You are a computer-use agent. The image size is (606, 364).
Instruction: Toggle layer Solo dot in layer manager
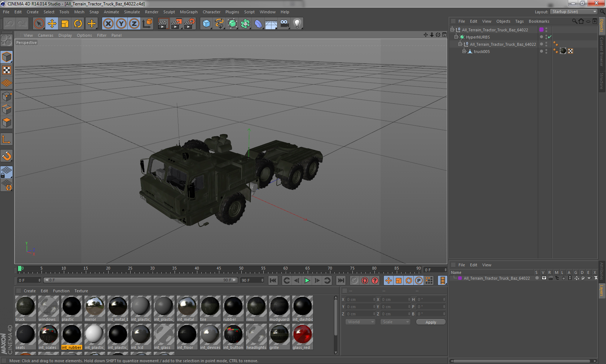537,278
